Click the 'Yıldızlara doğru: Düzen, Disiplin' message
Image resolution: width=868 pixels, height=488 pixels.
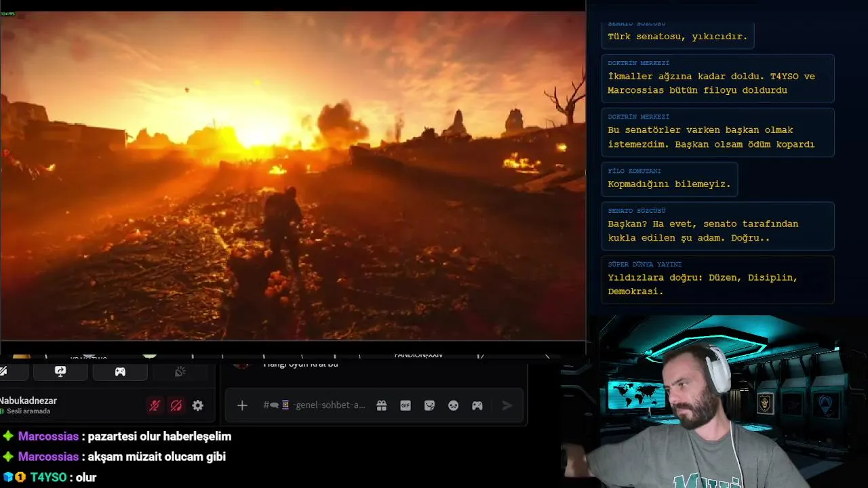pos(717,279)
